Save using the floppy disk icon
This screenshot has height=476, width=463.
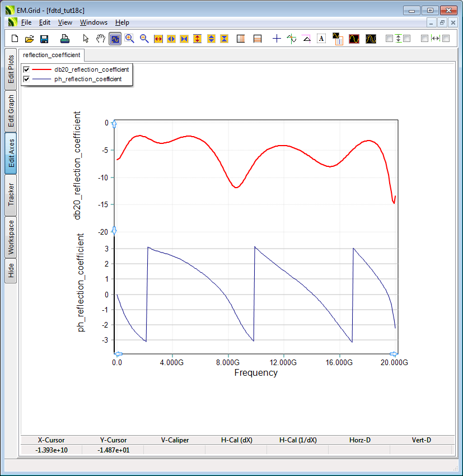[x=44, y=39]
